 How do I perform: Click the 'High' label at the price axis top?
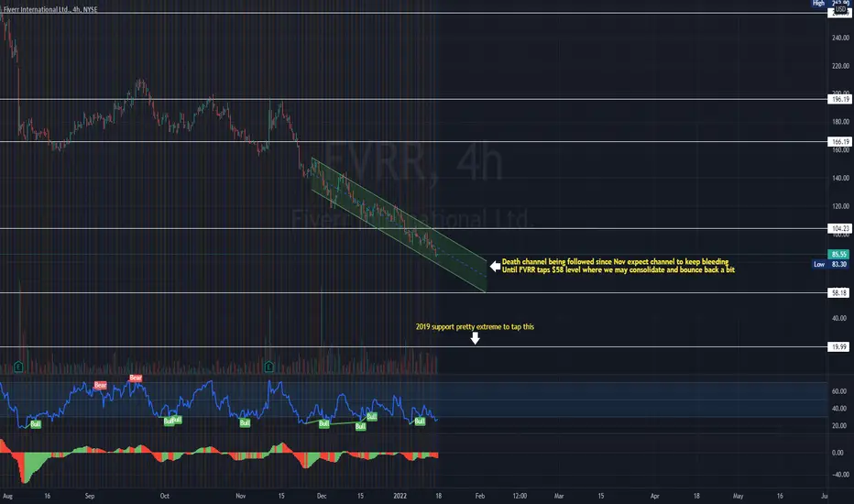[x=818, y=4]
